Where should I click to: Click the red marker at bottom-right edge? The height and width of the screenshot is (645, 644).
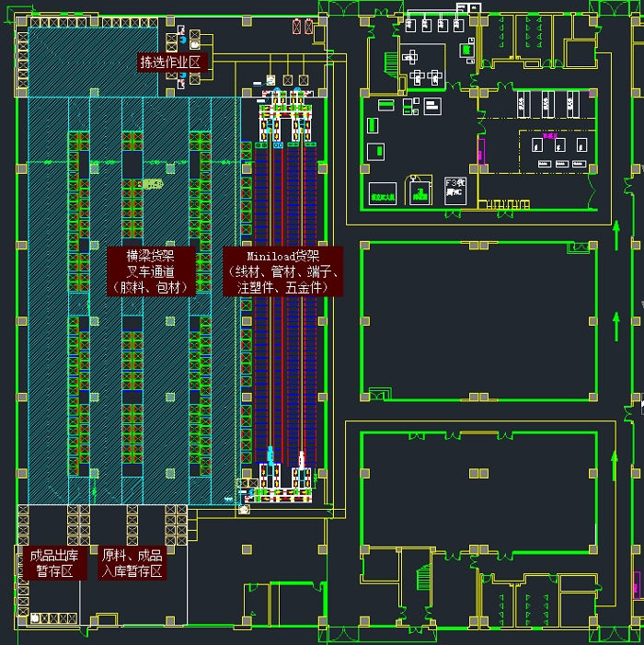pyautogui.click(x=637, y=583)
